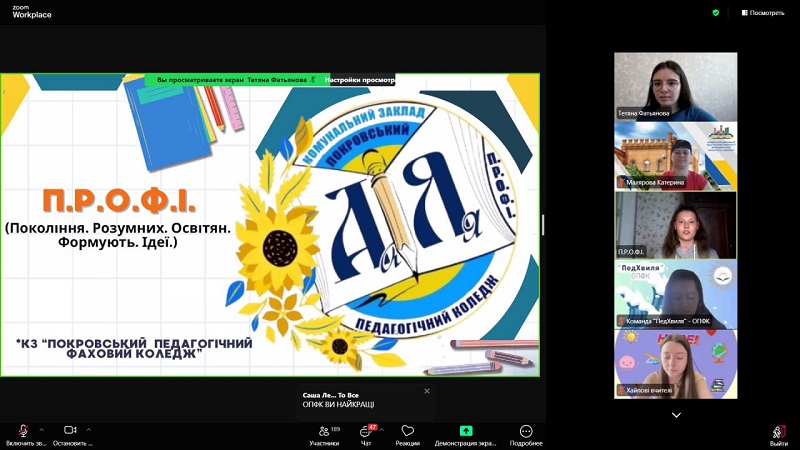Image resolution: width=800 pixels, height=450 pixels.
Task: Click the green encryption shield icon
Action: pos(715,12)
